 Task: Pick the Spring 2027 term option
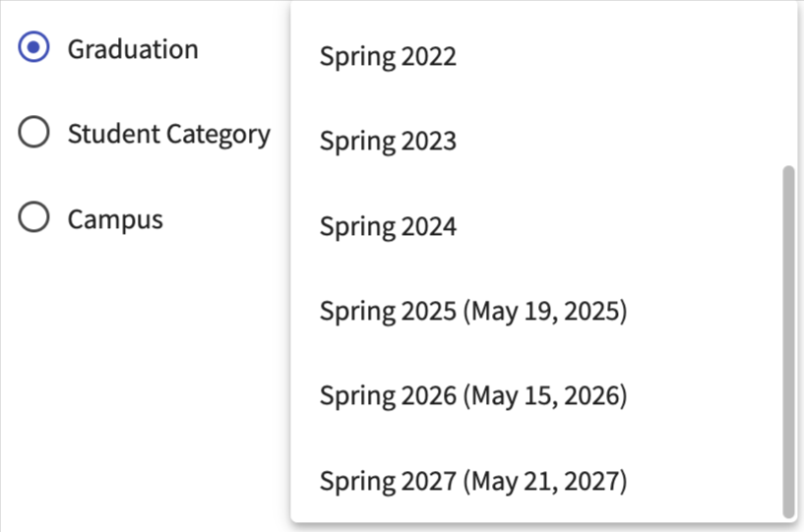388,482
